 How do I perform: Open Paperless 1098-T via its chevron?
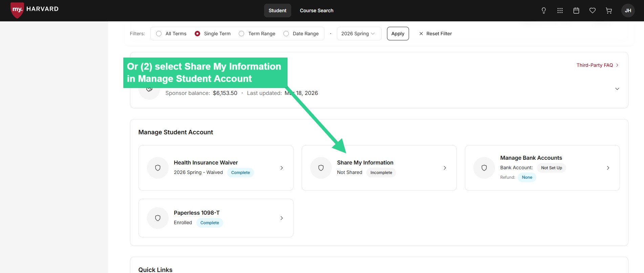pyautogui.click(x=282, y=218)
